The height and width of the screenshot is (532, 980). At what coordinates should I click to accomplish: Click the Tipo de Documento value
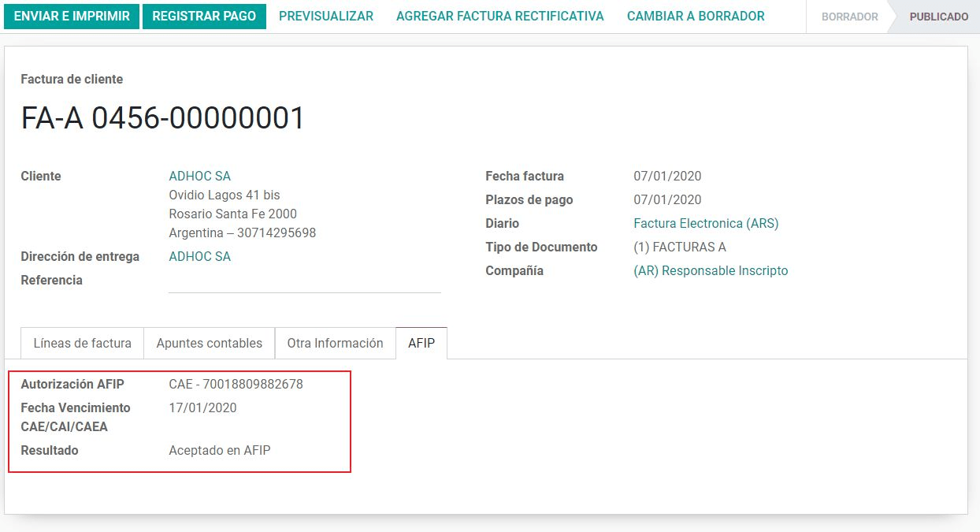[x=680, y=247]
